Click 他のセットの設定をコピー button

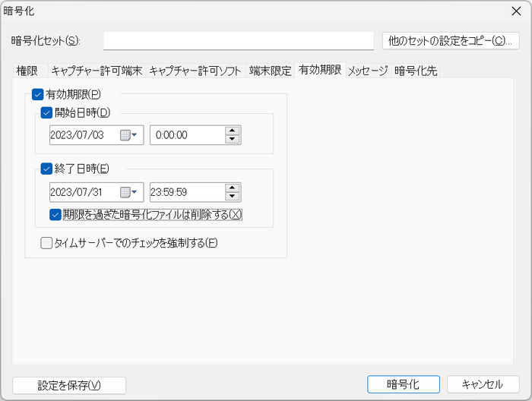click(x=450, y=40)
